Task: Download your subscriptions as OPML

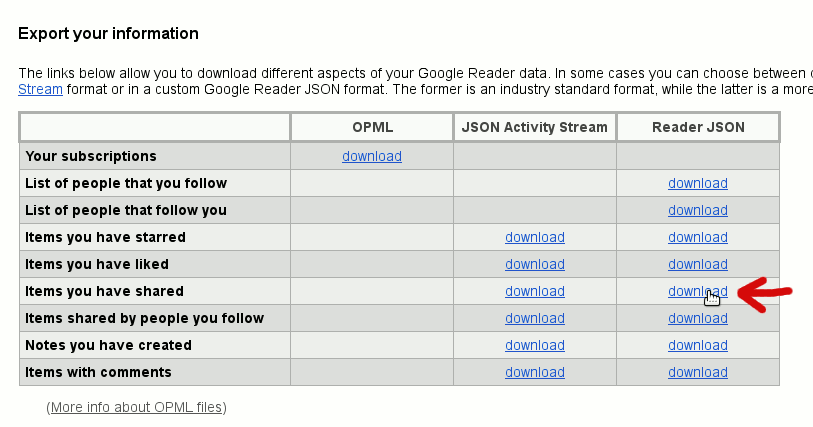Action: [x=371, y=157]
